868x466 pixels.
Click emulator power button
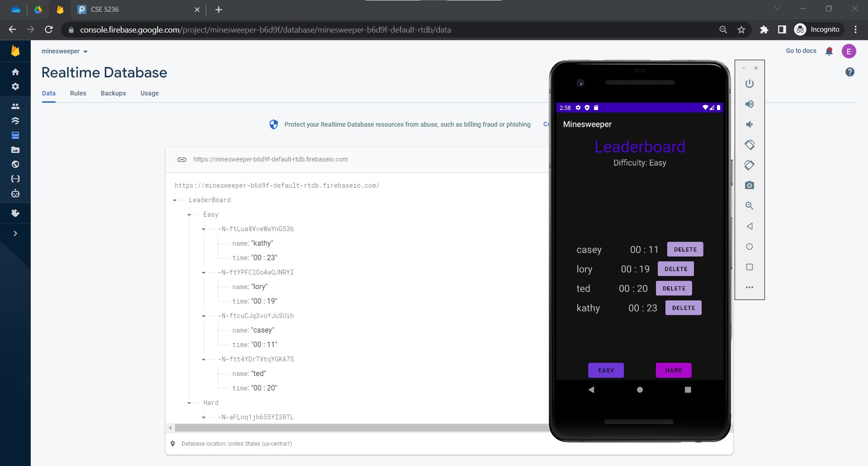click(x=750, y=84)
